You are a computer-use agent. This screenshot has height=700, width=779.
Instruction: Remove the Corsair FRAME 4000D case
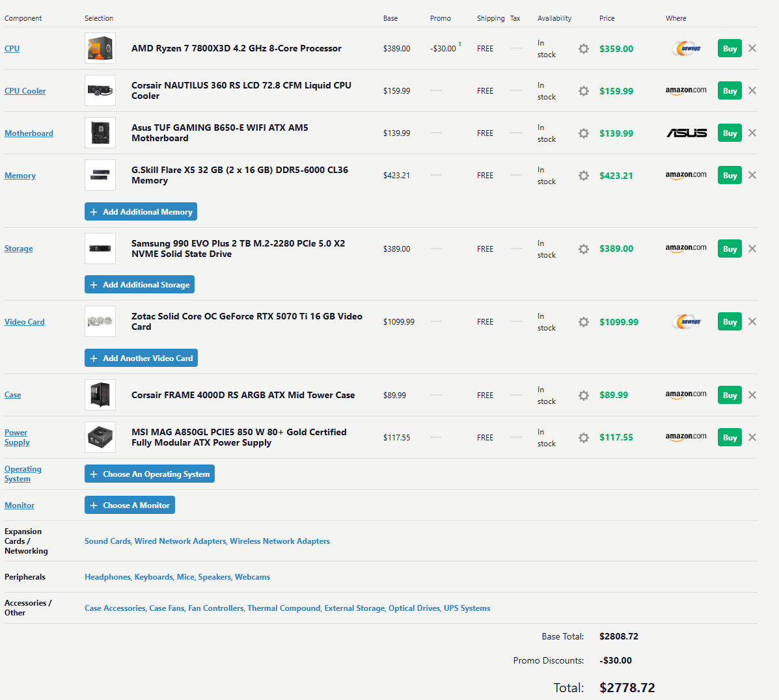[752, 395]
